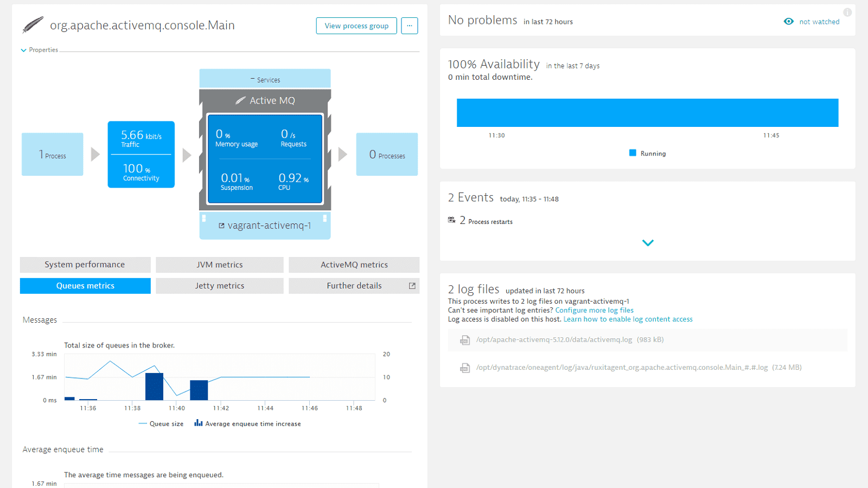Click the Active MQ feather icon in service tile
The image size is (868, 488).
[240, 100]
